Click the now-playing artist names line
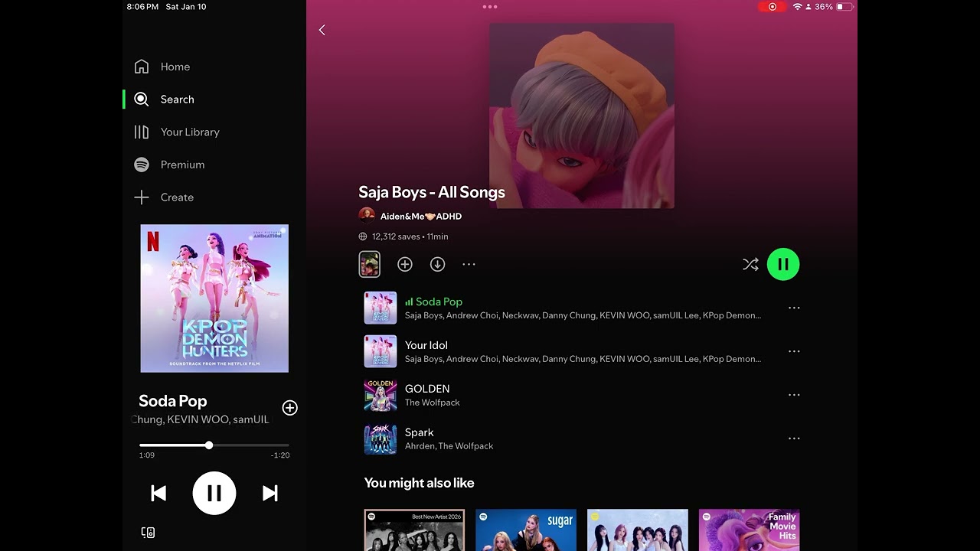 (201, 419)
